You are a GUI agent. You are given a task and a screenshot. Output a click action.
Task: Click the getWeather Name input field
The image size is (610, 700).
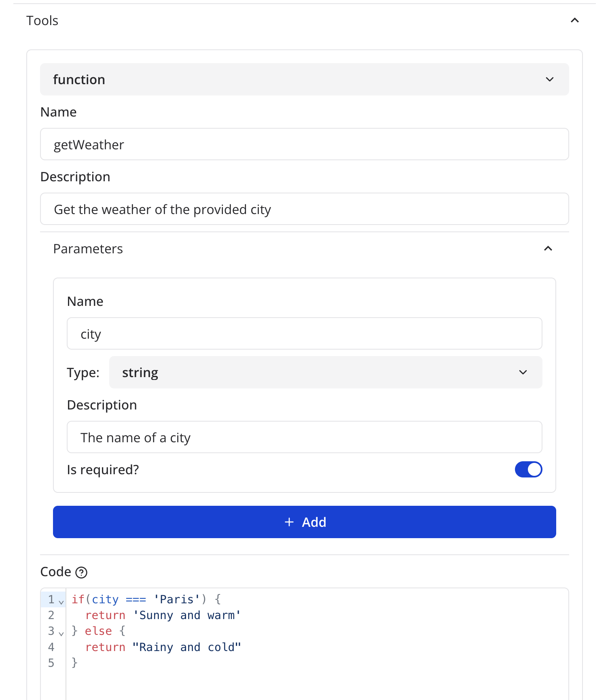pos(304,144)
